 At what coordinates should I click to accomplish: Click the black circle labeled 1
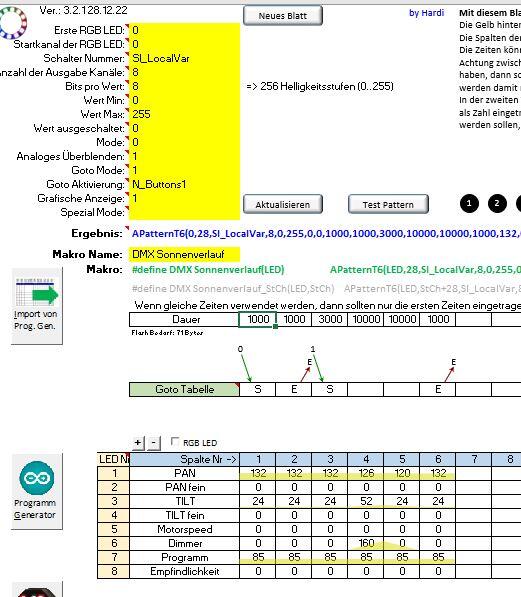click(x=469, y=204)
